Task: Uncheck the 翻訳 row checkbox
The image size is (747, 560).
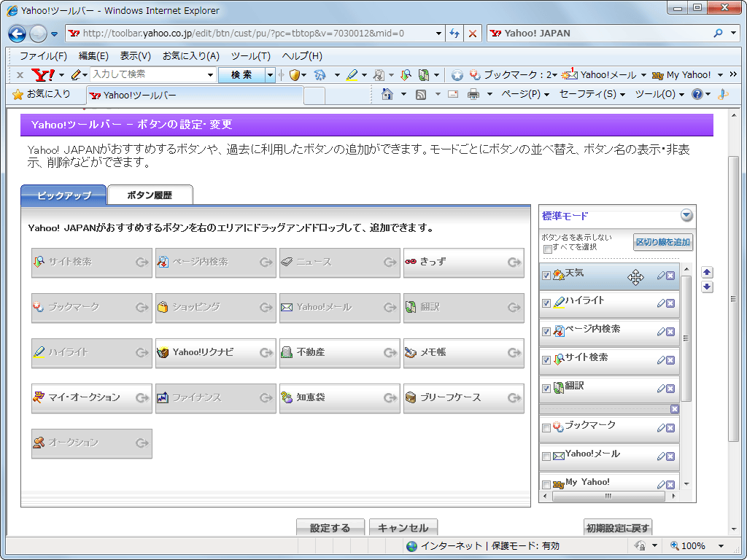Action: point(546,389)
